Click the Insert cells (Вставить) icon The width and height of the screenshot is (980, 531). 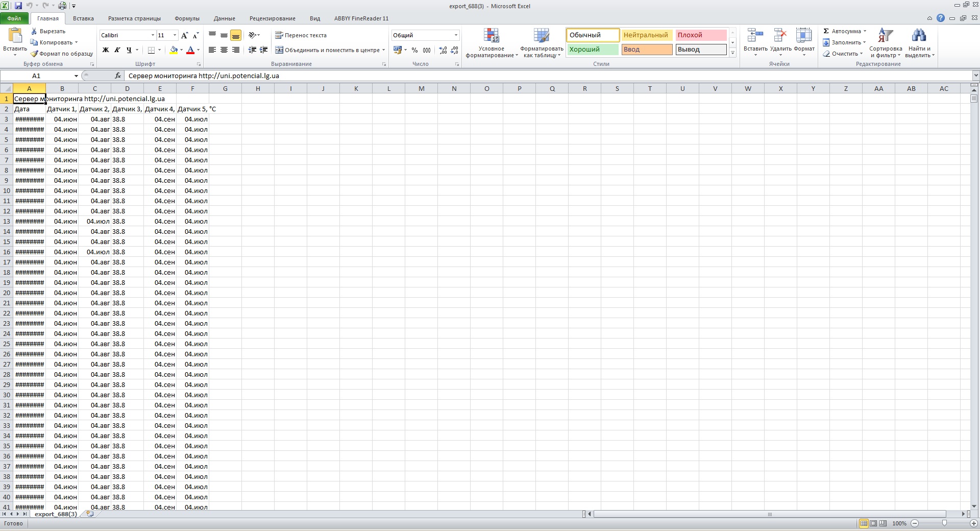tap(755, 36)
